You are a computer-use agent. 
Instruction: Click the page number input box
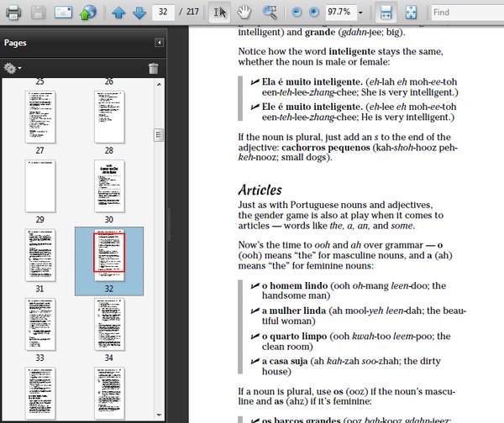[x=165, y=13]
